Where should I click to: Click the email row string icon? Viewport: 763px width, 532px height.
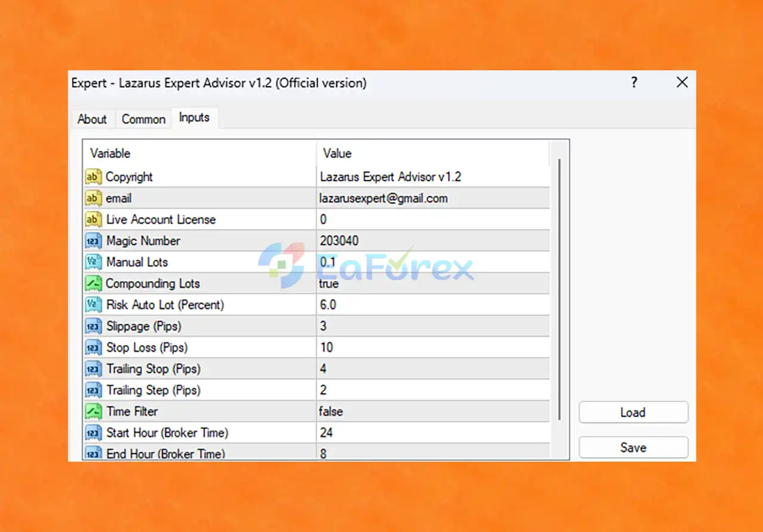pyautogui.click(x=94, y=198)
